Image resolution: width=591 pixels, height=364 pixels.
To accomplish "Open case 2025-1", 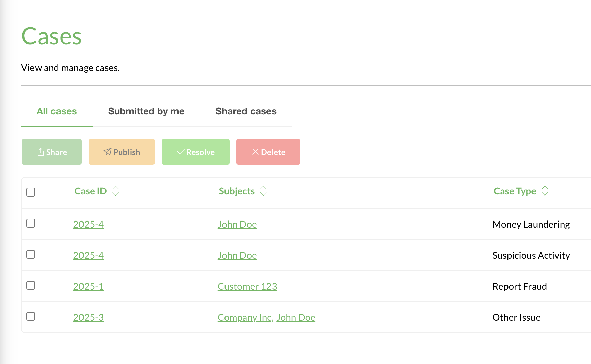I will pos(88,286).
